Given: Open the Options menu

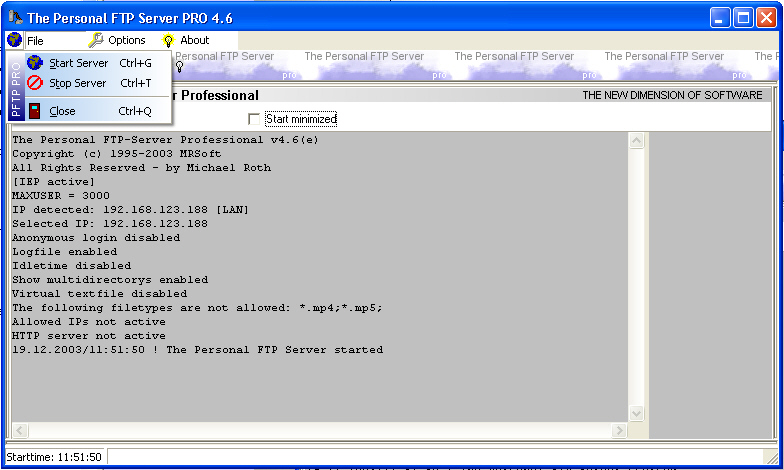Looking at the screenshot, I should click(x=126, y=40).
